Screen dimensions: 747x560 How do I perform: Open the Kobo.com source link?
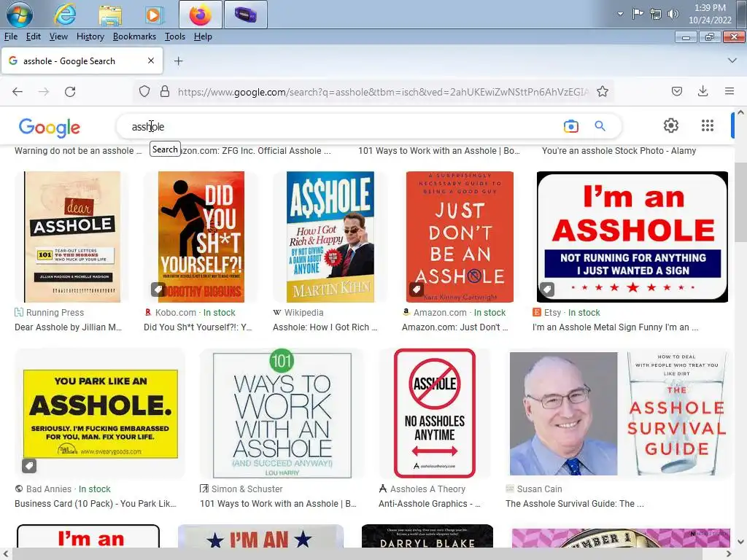click(x=190, y=312)
